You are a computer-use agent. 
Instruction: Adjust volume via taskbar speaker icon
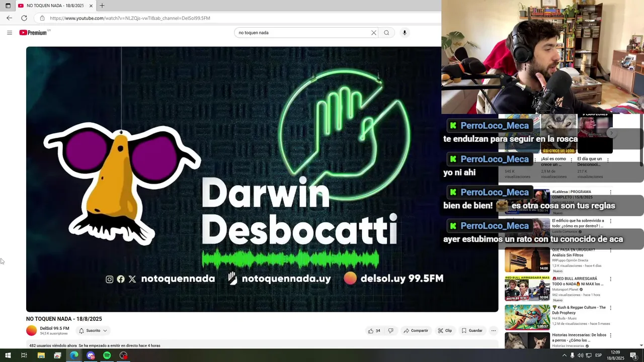pyautogui.click(x=580, y=355)
